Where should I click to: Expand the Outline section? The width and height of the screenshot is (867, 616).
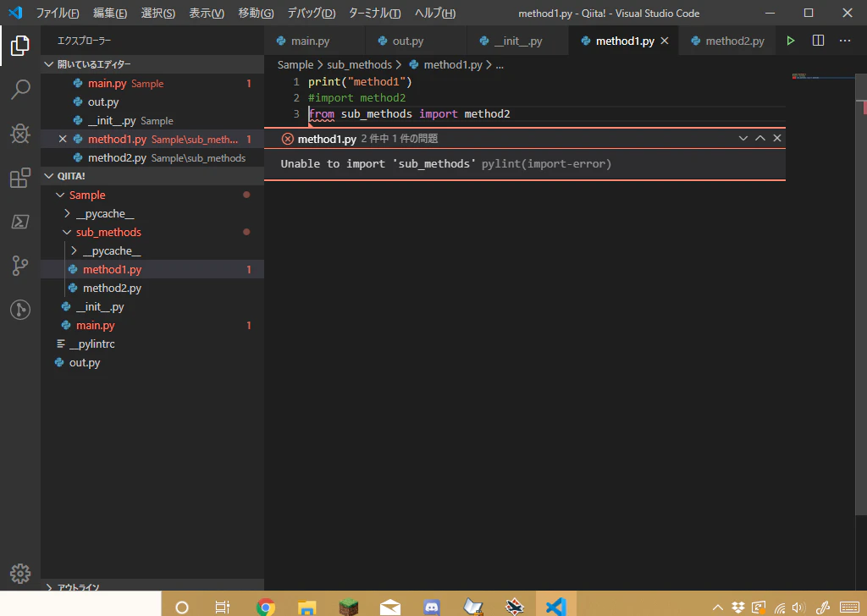point(48,586)
